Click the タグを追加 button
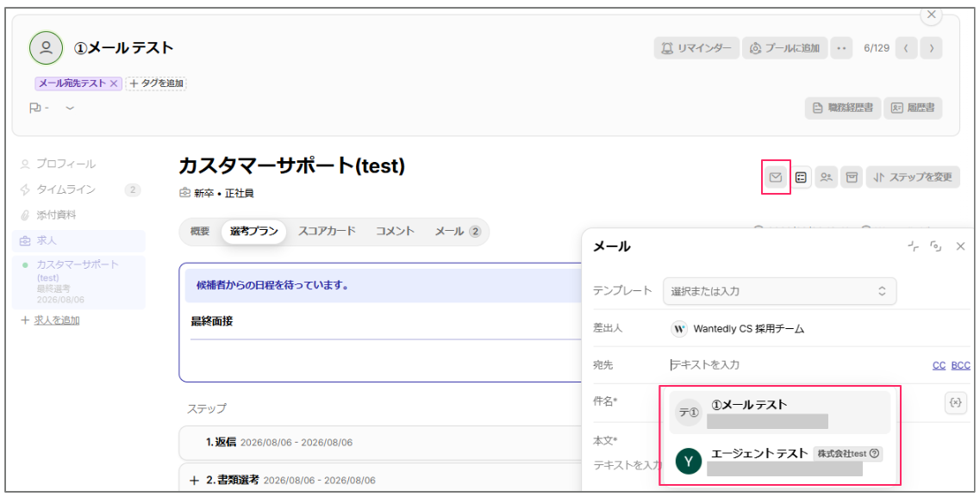The height and width of the screenshot is (497, 980). coord(156,83)
